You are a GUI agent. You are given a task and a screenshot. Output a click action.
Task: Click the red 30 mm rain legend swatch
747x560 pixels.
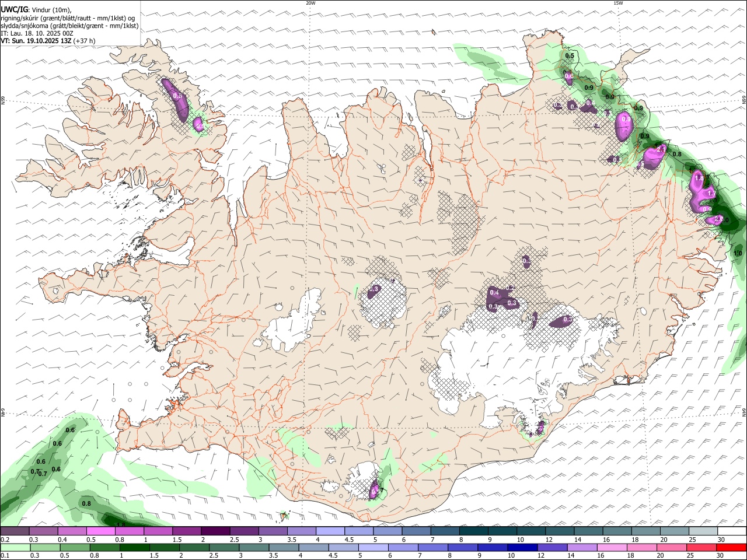tap(731, 547)
